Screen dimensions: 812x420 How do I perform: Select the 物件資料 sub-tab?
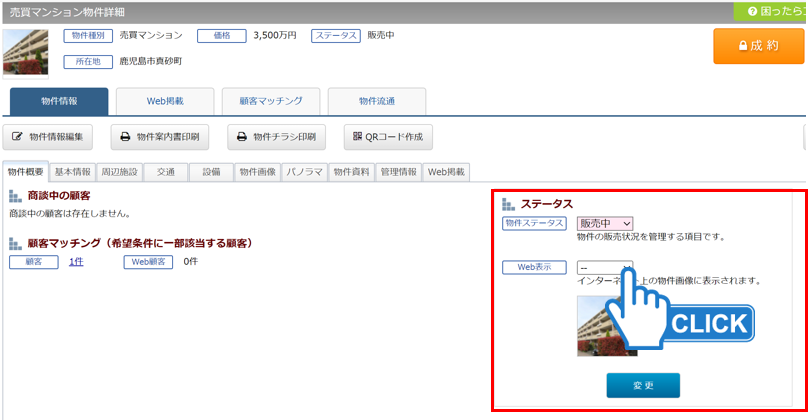click(351, 172)
